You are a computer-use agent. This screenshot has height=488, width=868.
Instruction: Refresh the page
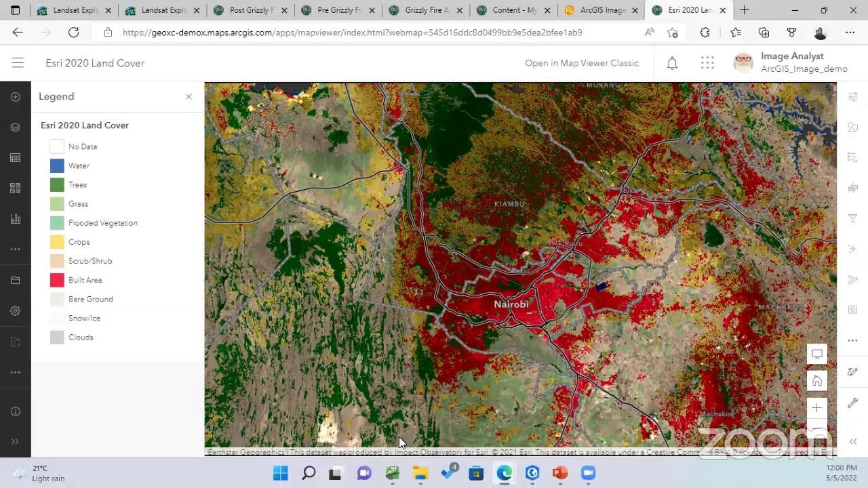(x=73, y=33)
